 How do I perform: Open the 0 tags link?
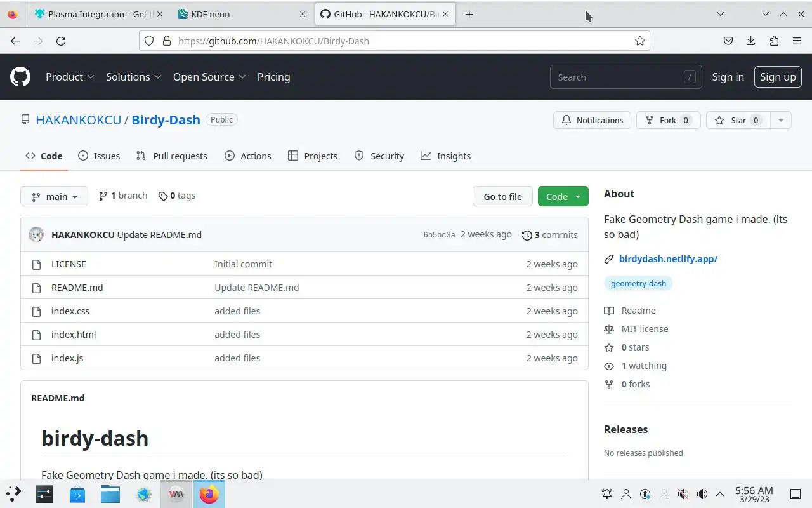pos(177,196)
